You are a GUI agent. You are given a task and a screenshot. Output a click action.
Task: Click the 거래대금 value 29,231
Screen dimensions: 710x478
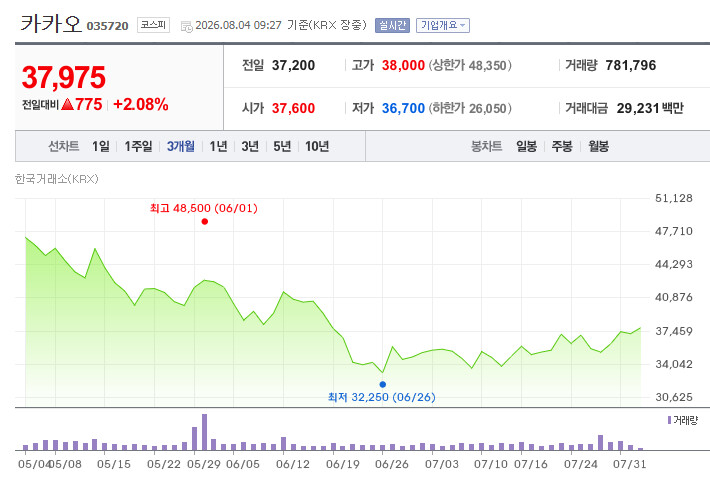[x=638, y=108]
